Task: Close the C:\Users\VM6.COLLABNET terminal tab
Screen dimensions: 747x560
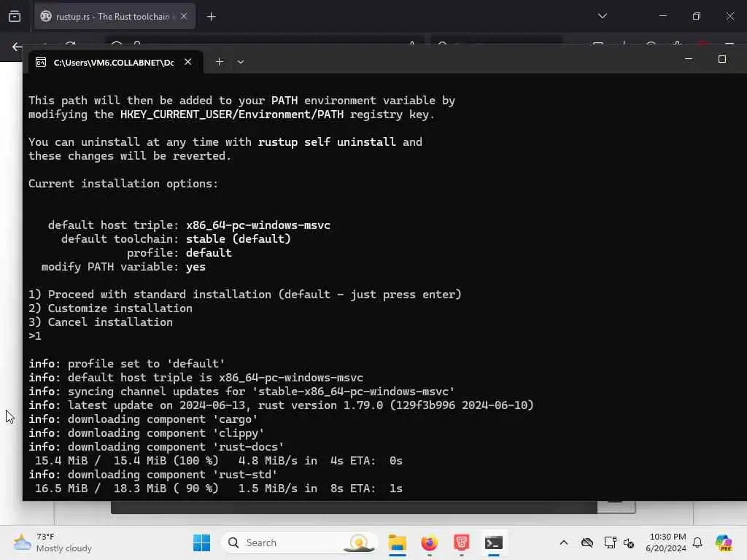Action: (187, 62)
